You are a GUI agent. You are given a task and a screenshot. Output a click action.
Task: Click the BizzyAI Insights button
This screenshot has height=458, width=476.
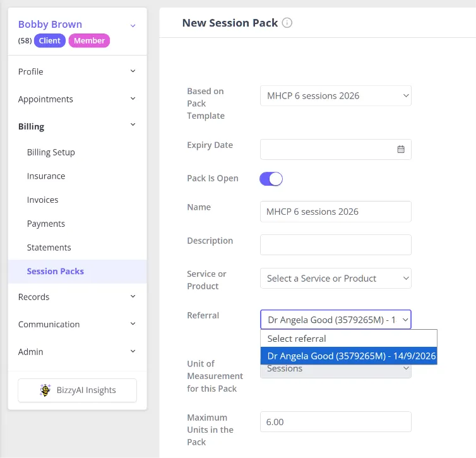click(x=78, y=390)
